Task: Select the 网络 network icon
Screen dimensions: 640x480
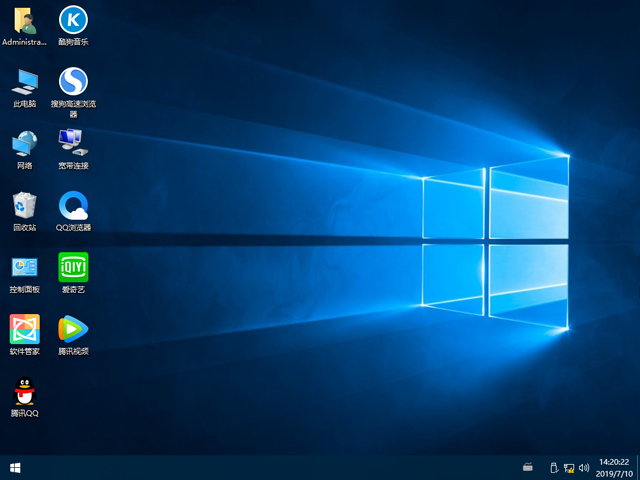Action: point(25,149)
